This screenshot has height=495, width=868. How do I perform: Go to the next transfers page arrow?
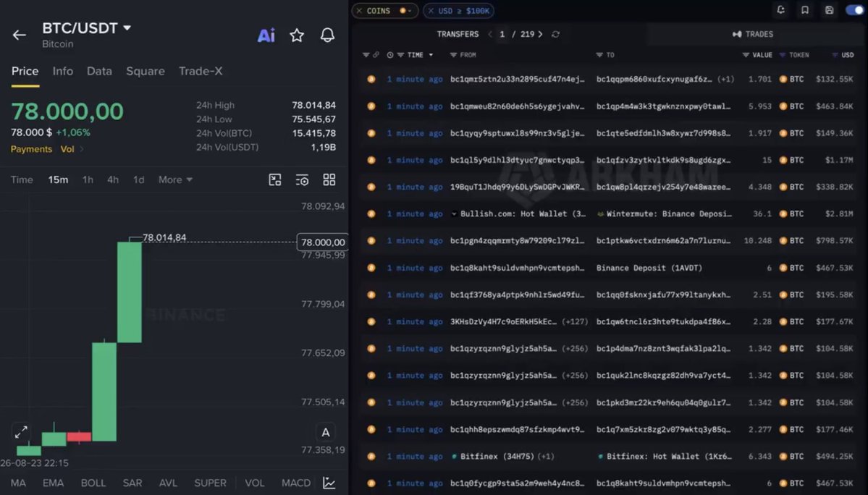coord(540,34)
